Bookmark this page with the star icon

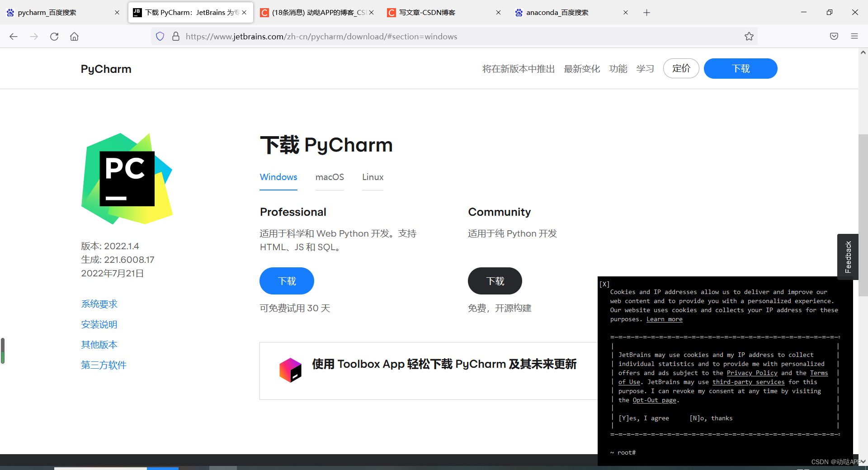(x=749, y=37)
